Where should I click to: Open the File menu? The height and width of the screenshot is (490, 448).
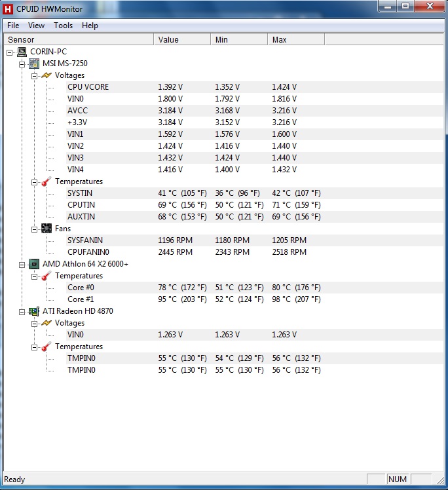tap(13, 26)
